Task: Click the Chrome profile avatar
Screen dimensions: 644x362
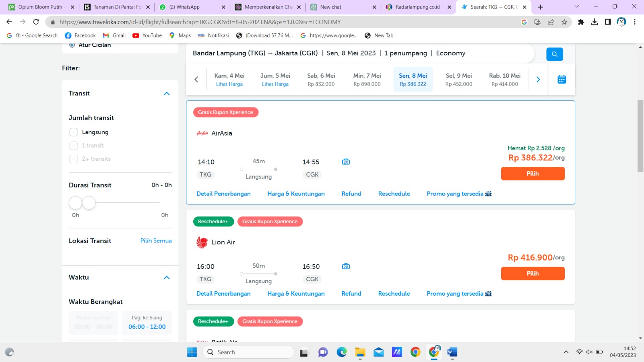Action: click(621, 22)
